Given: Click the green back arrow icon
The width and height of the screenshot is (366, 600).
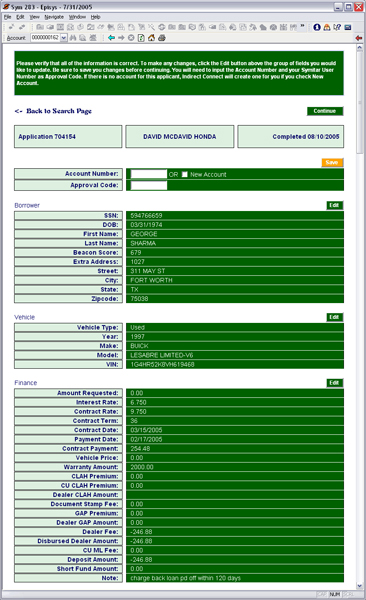Looking at the screenshot, I should pos(111,38).
